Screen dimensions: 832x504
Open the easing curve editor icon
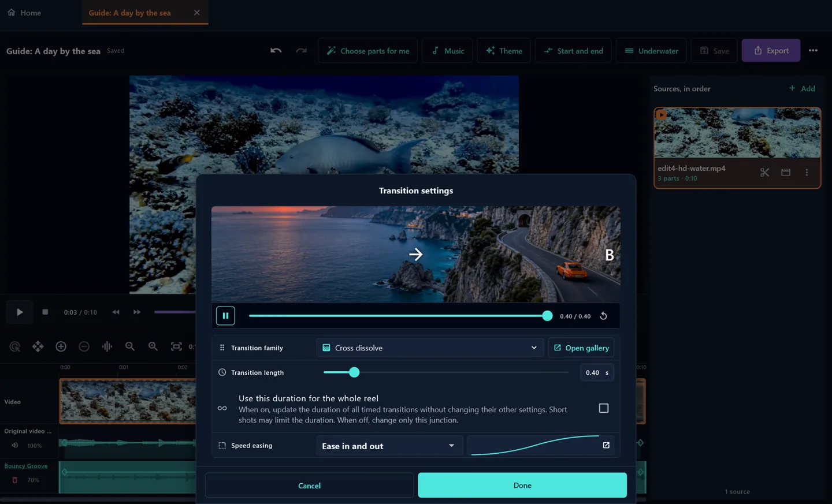point(606,445)
